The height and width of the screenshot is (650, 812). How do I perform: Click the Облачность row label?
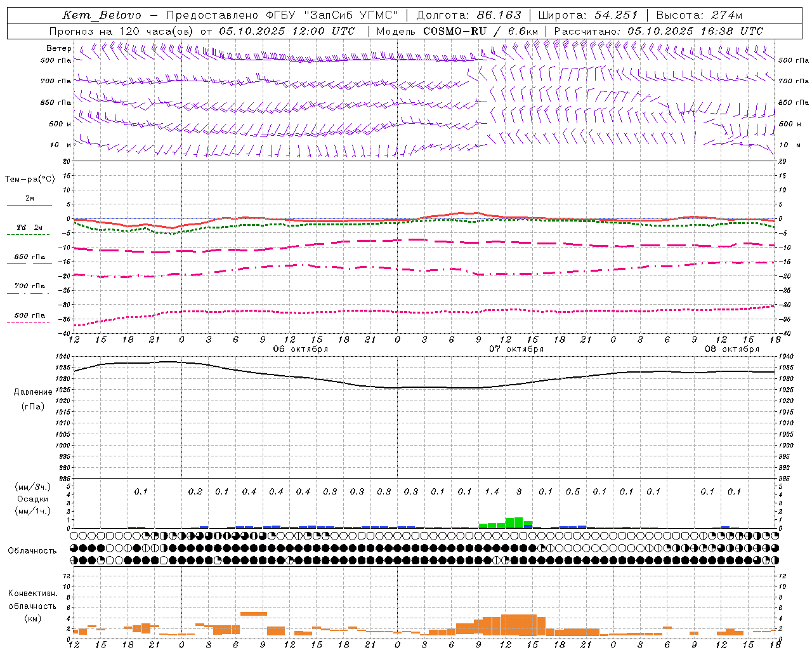point(32,551)
